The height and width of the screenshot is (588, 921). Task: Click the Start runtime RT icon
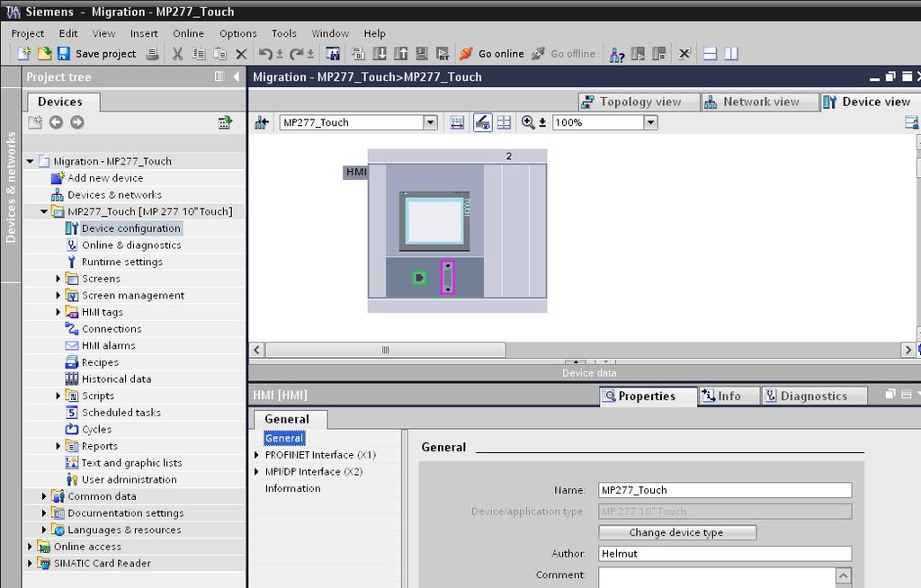[443, 53]
